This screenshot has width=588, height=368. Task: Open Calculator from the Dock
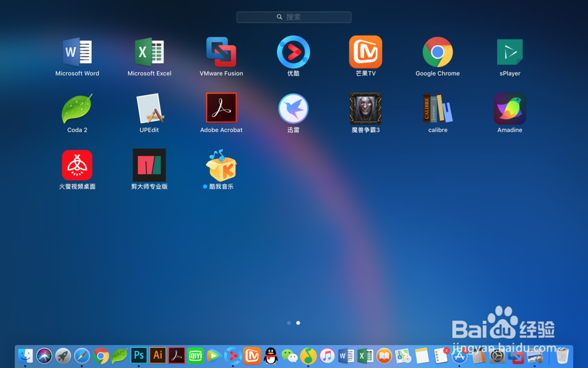[478, 356]
